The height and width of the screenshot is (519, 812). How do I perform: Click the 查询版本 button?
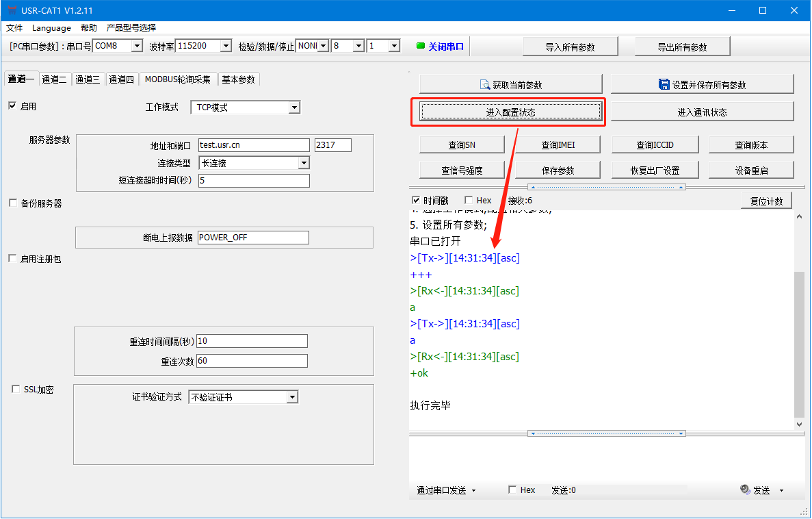751,144
